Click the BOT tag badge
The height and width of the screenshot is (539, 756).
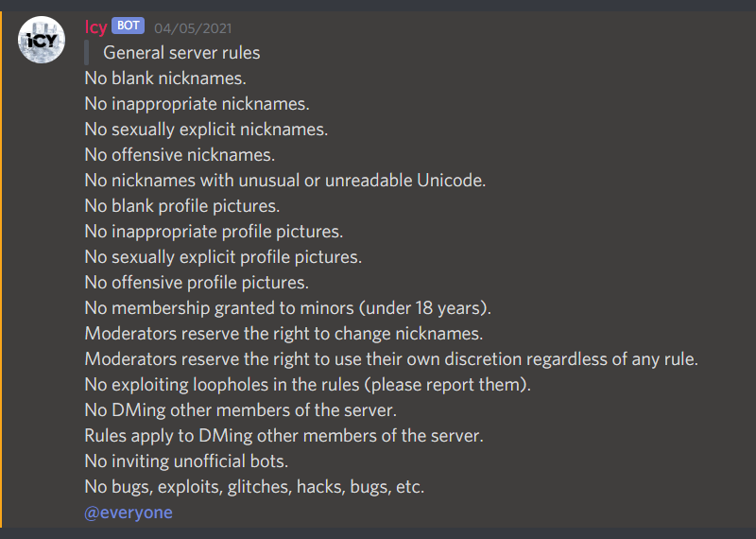pyautogui.click(x=128, y=26)
